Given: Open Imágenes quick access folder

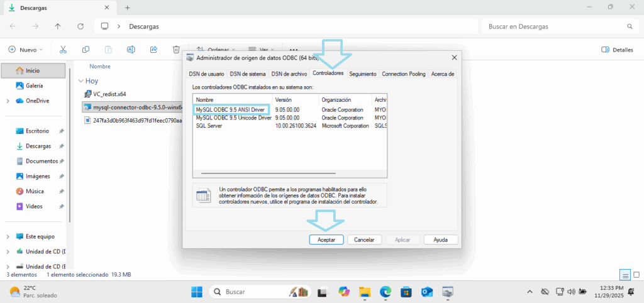Looking at the screenshot, I should (x=37, y=176).
